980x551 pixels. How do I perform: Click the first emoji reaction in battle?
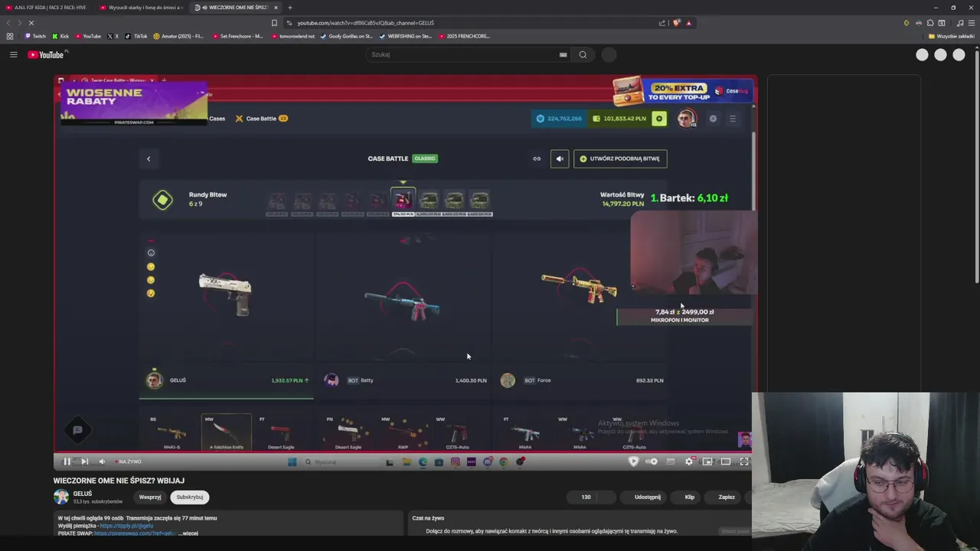pos(151,253)
